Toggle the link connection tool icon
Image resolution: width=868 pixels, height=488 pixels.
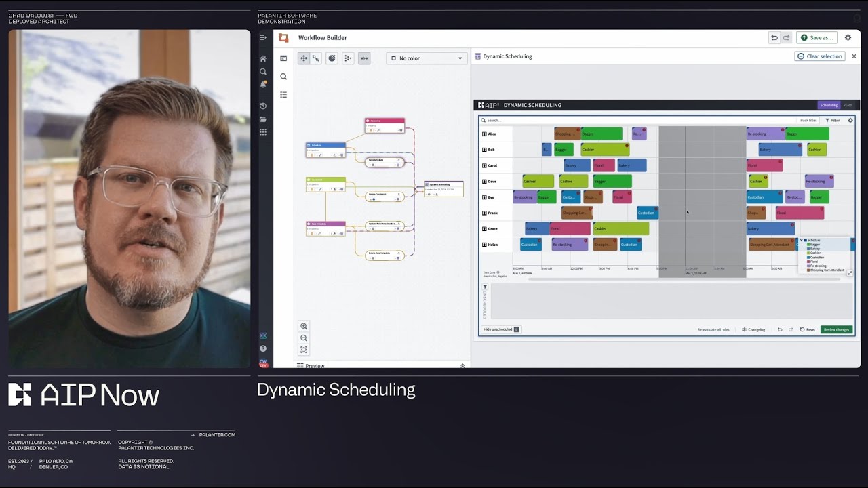(364, 58)
